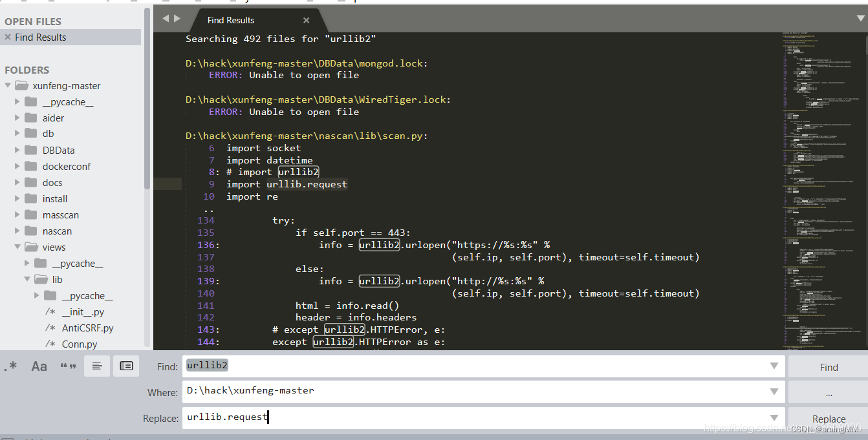Image resolution: width=868 pixels, height=440 pixels.
Task: Click result line 136 with urlopen https
Action: (374, 245)
